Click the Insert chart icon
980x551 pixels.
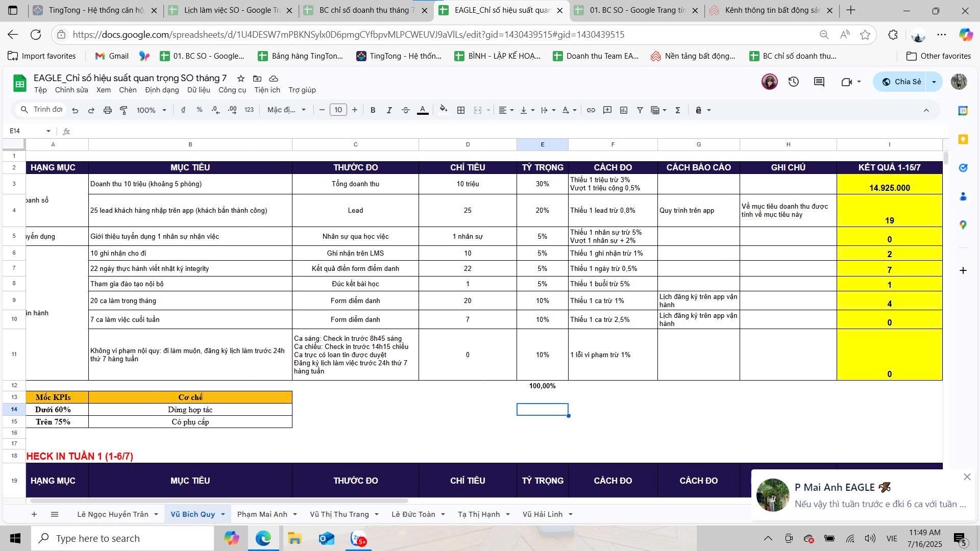[x=623, y=110]
